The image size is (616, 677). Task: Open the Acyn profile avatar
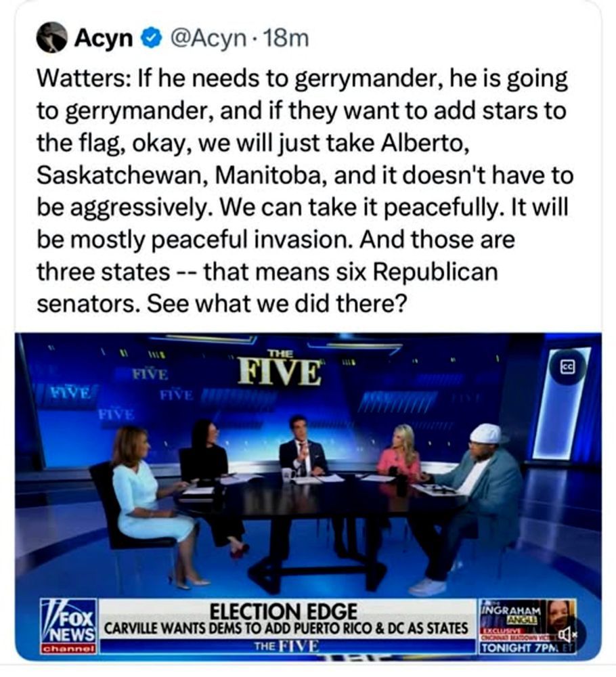pyautogui.click(x=51, y=37)
